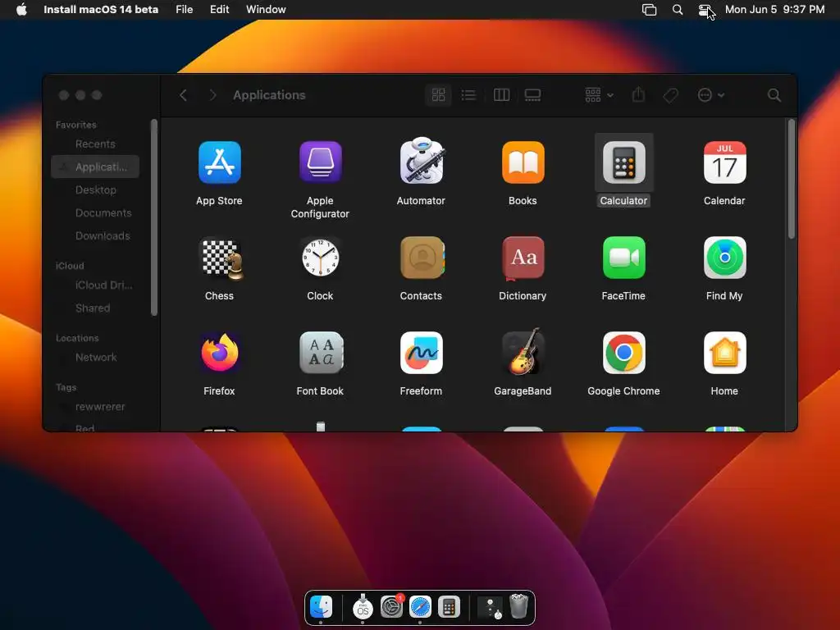Open Recents in the sidebar
The width and height of the screenshot is (840, 630).
pyautogui.click(x=95, y=144)
